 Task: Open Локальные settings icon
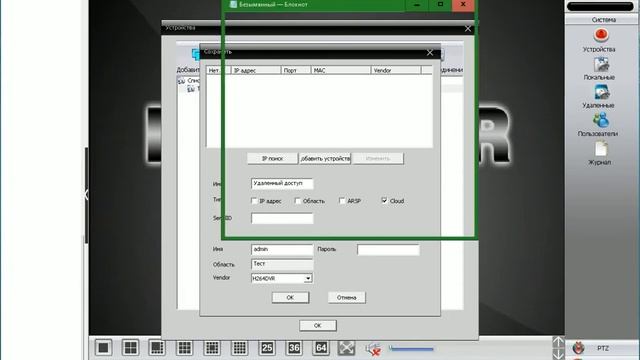[x=601, y=64]
